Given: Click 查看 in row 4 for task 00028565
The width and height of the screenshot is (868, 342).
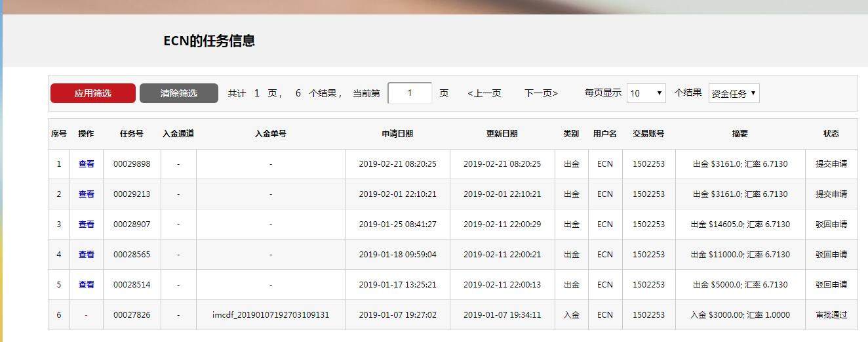Looking at the screenshot, I should click(x=87, y=255).
